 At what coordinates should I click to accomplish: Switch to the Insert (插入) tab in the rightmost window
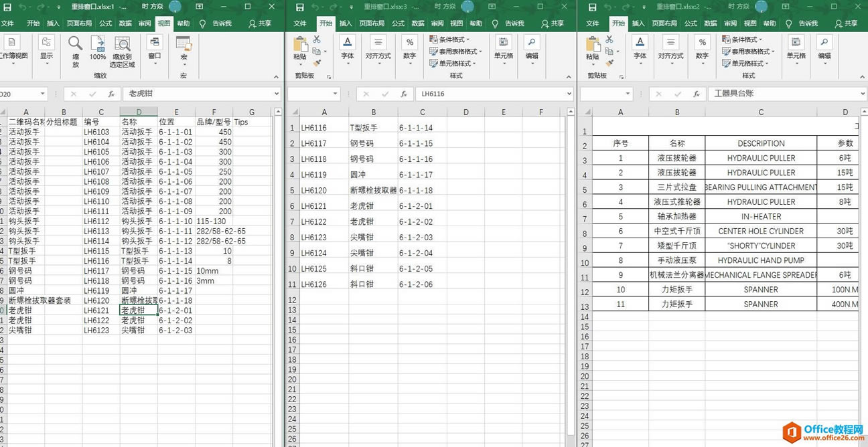coord(637,23)
